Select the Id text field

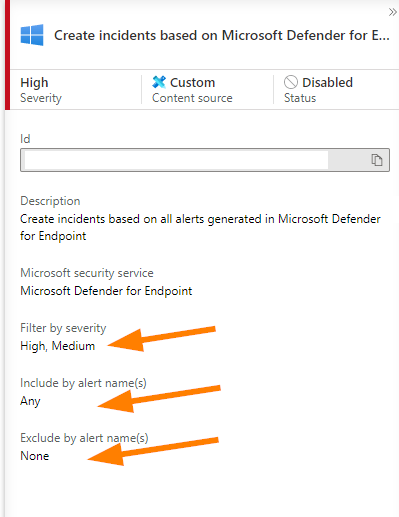pyautogui.click(x=205, y=160)
